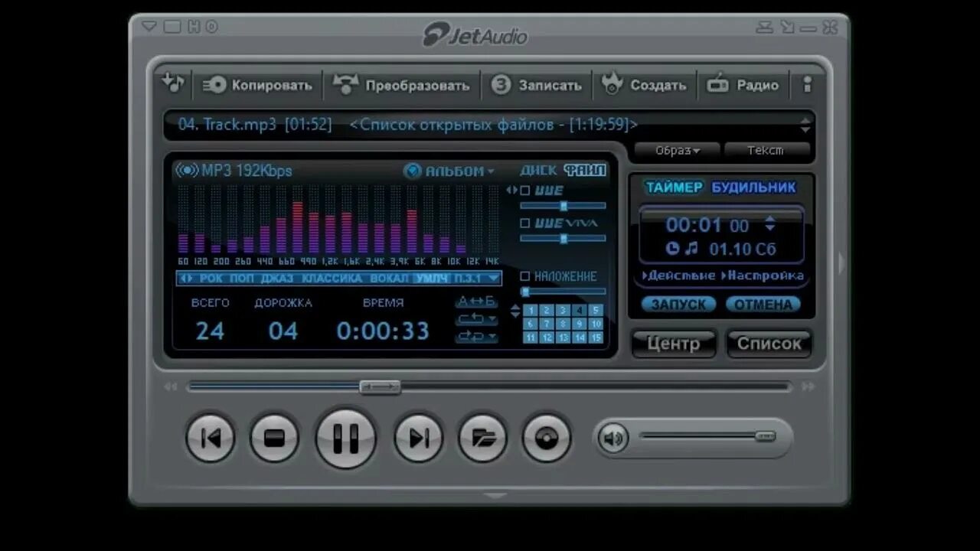Open the Радио broadcasting tool
Viewport: 980px width, 551px height.
coord(743,85)
